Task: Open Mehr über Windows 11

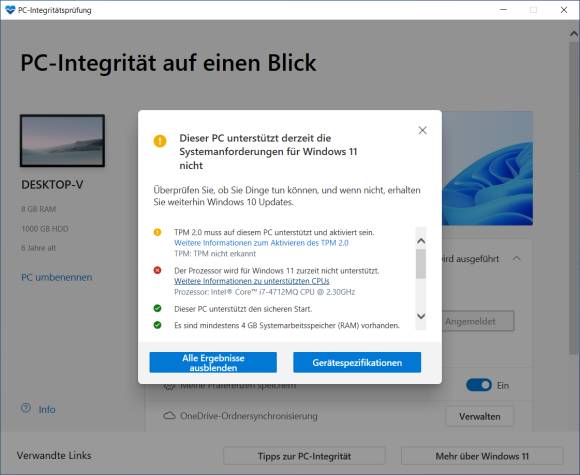Action: point(482,456)
